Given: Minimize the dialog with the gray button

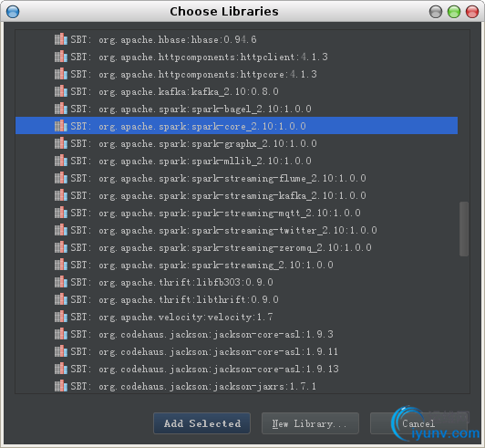Looking at the screenshot, I should point(436,12).
